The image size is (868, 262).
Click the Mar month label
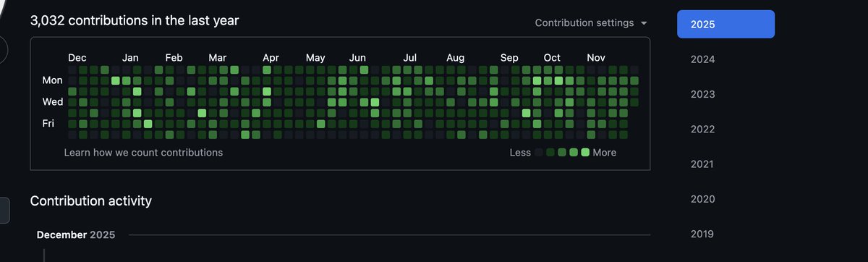point(218,58)
